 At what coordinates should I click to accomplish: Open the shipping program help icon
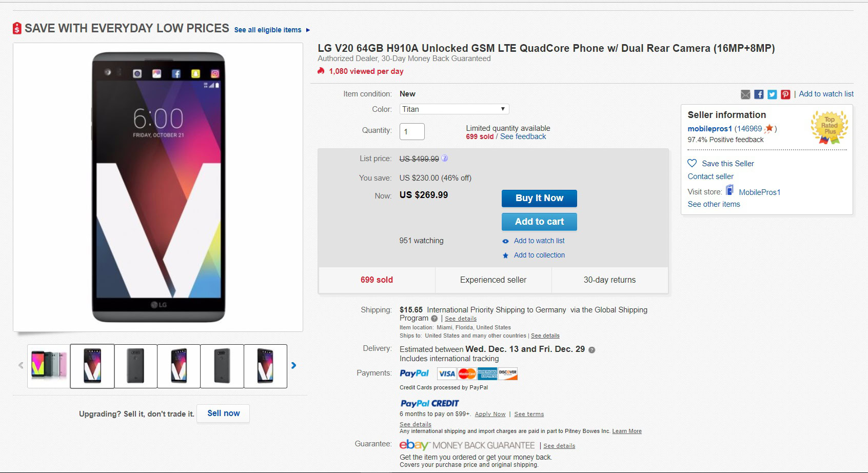[x=435, y=319]
